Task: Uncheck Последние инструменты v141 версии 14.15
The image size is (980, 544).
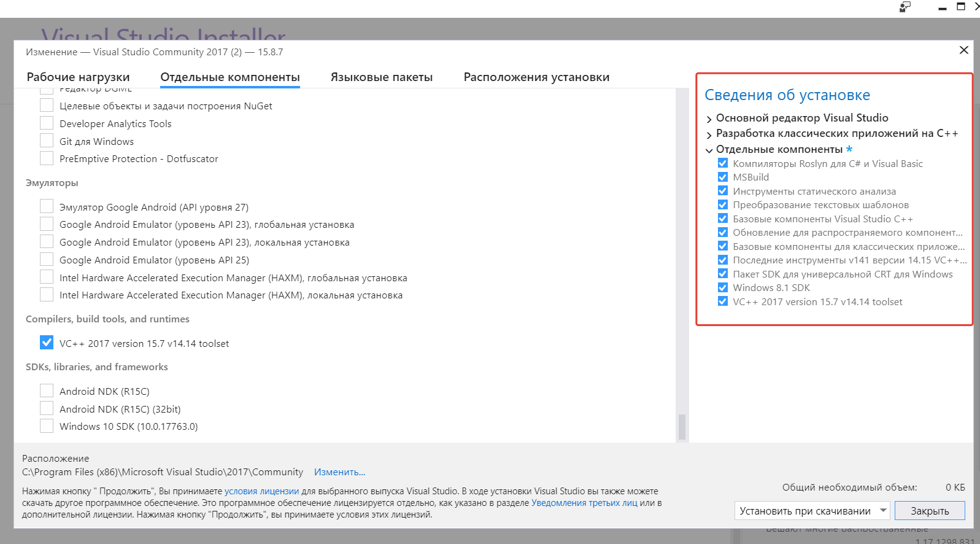Action: pyautogui.click(x=723, y=260)
